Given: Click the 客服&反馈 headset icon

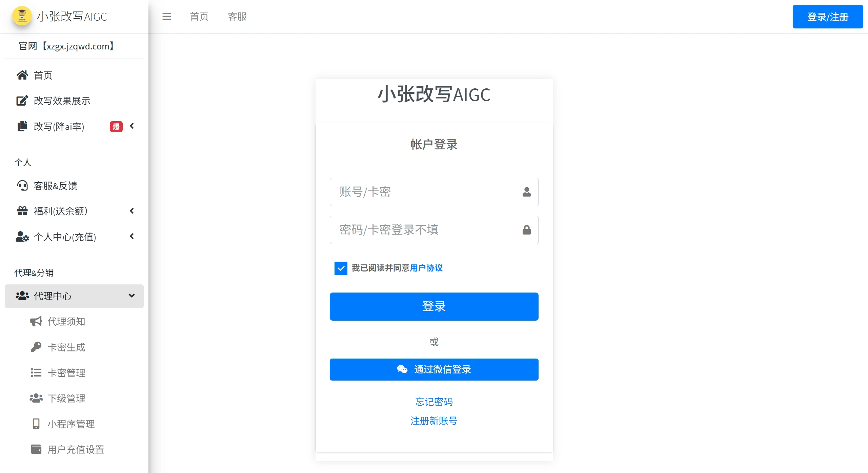Looking at the screenshot, I should point(22,186).
